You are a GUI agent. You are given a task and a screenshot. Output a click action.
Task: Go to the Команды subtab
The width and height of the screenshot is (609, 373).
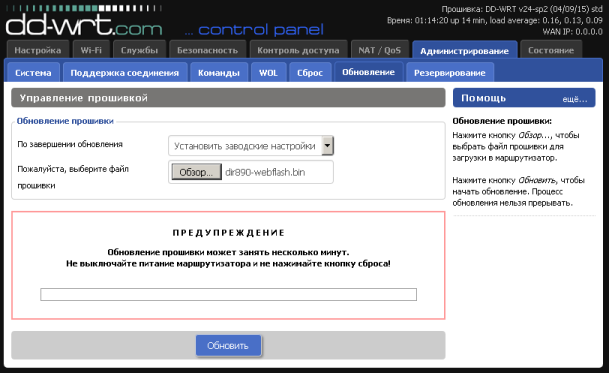(219, 73)
